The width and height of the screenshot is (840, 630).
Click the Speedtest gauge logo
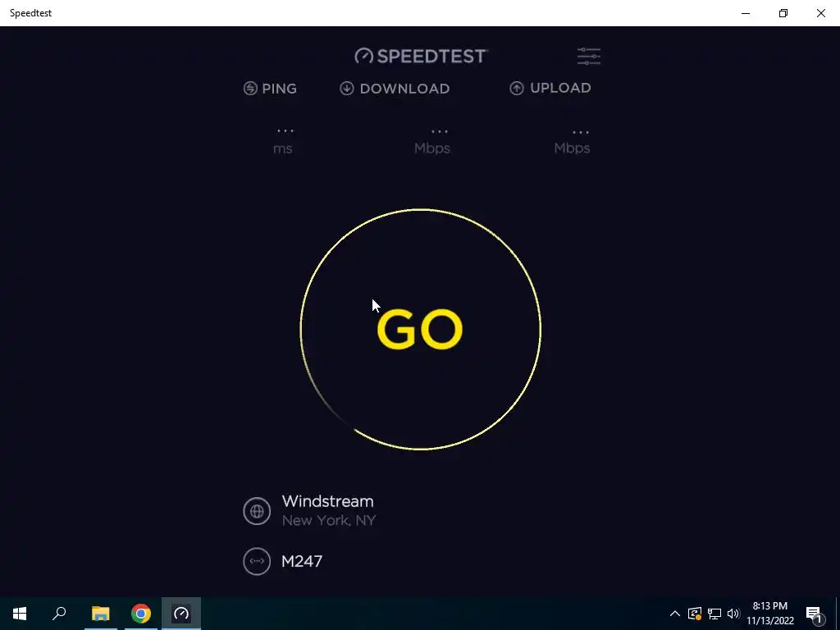tap(363, 57)
